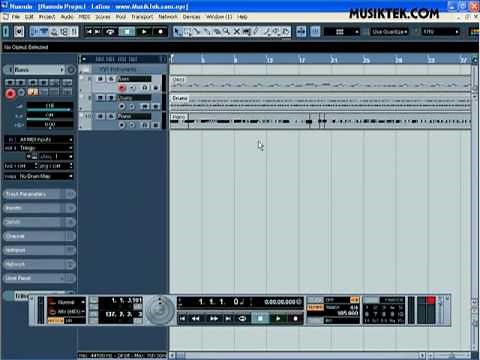Viewport: 480px width, 360px height.
Task: Click the horizontal scrollbar under the timeline
Action: tap(297, 355)
